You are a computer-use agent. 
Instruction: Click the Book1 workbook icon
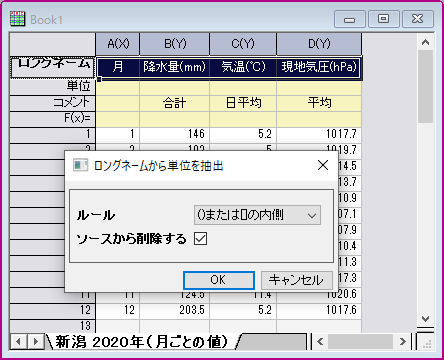(17, 19)
